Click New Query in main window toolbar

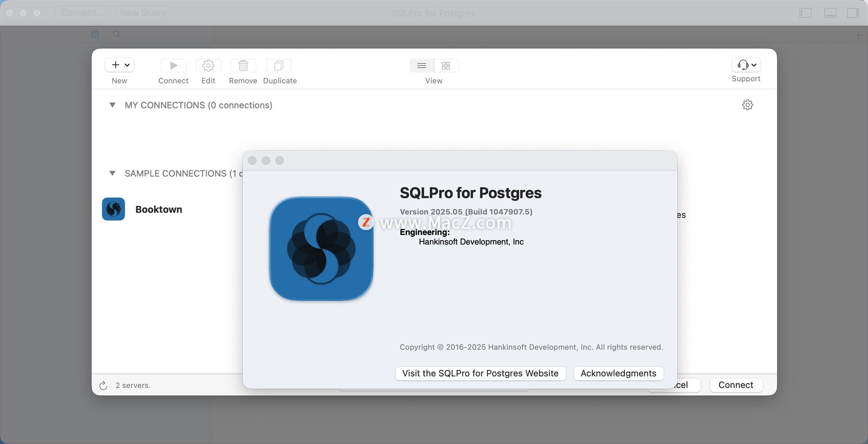[143, 13]
